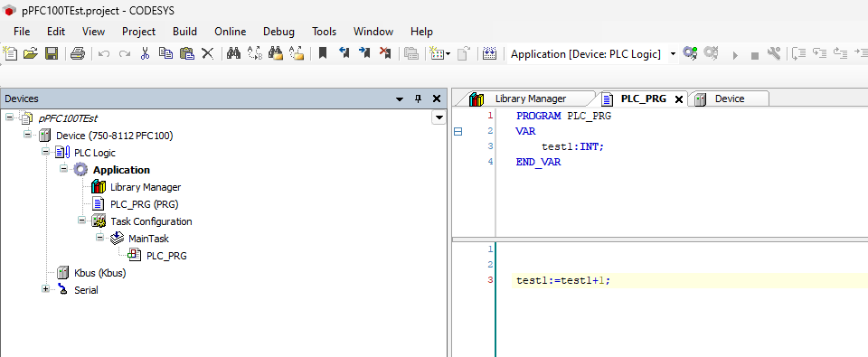Image resolution: width=868 pixels, height=357 pixels.
Task: Toggle bookmark with the black bookmark icon
Action: click(323, 53)
